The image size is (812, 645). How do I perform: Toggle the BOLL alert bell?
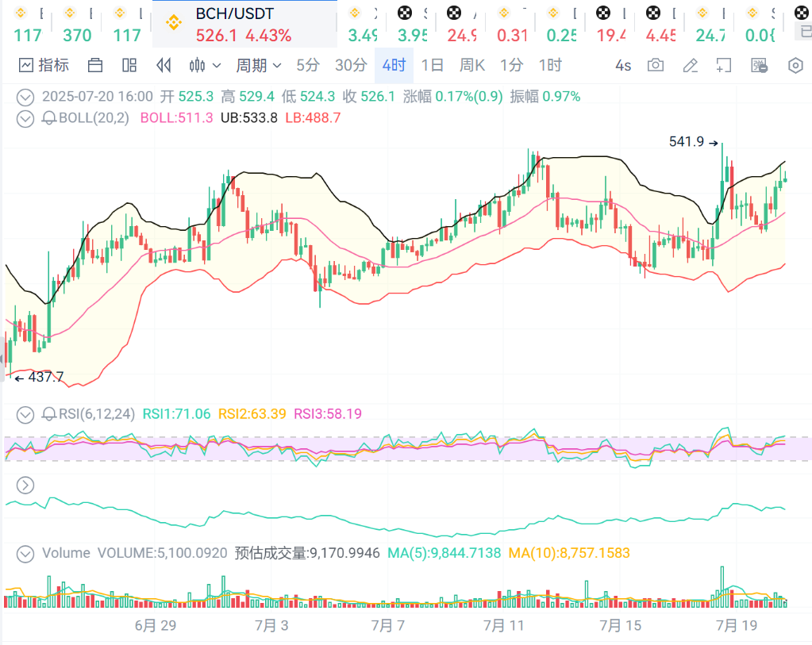(x=49, y=118)
